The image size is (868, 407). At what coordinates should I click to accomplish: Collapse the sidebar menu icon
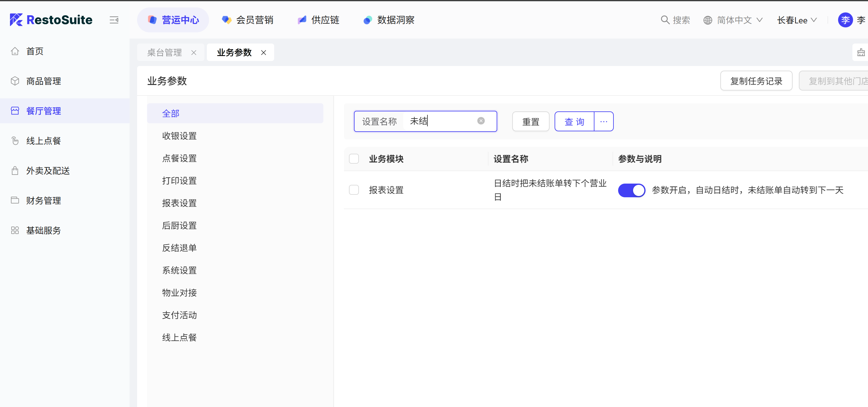[114, 20]
